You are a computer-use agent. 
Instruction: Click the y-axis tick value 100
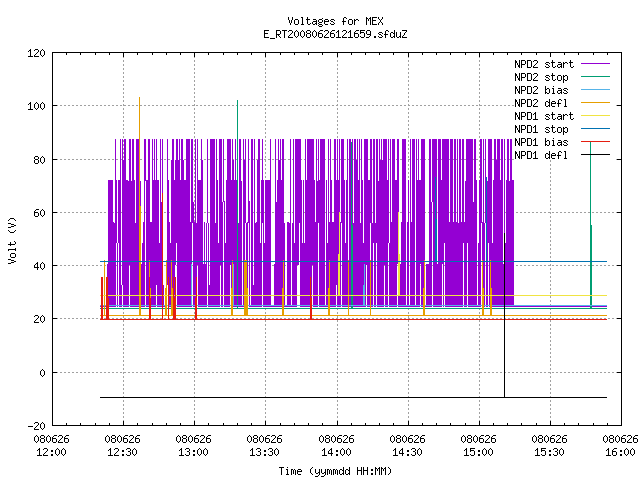(x=36, y=106)
